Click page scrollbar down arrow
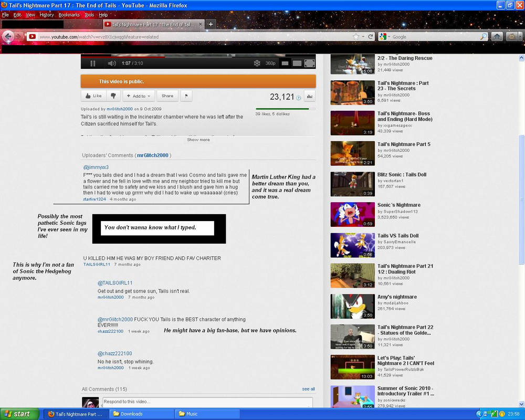 coord(521,404)
